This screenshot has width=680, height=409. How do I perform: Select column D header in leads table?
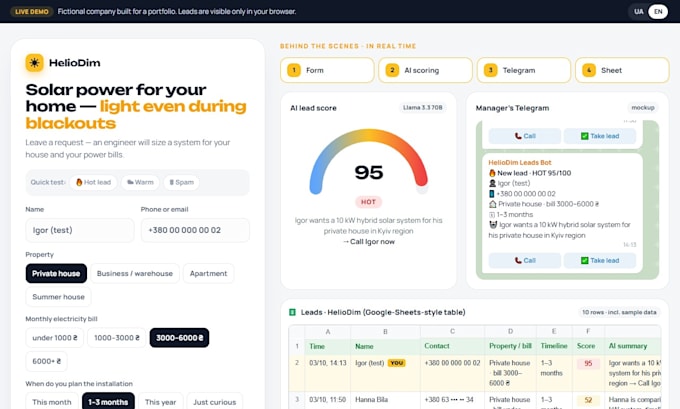[510, 332]
